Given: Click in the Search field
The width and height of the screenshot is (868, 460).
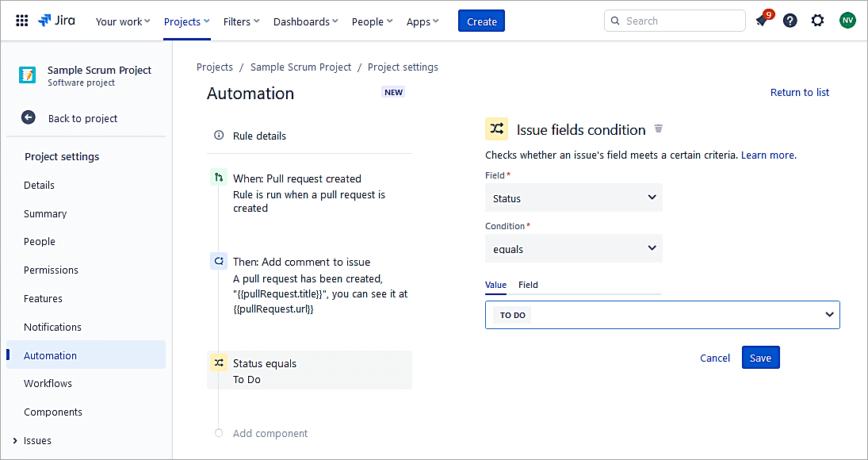Looking at the screenshot, I should [x=674, y=21].
